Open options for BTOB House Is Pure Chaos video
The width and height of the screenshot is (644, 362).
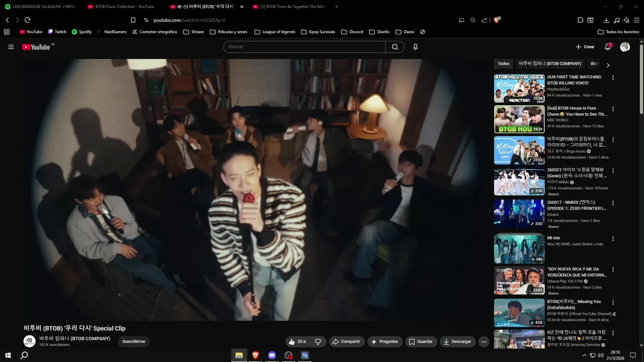click(x=613, y=109)
